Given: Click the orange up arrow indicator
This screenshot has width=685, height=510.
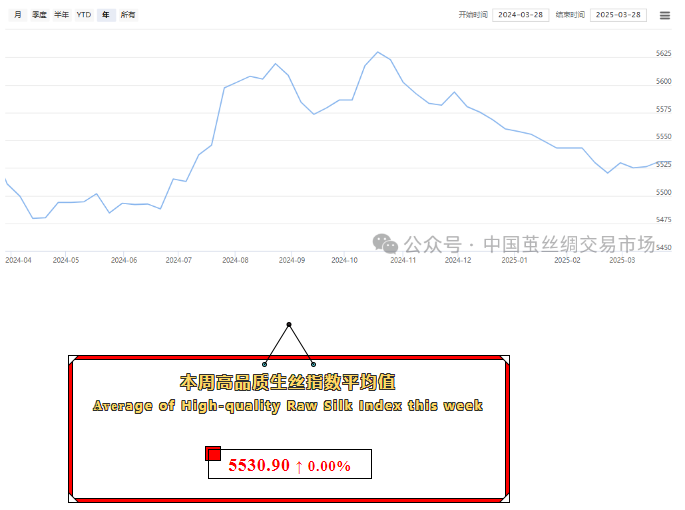Looking at the screenshot, I should pos(298,466).
